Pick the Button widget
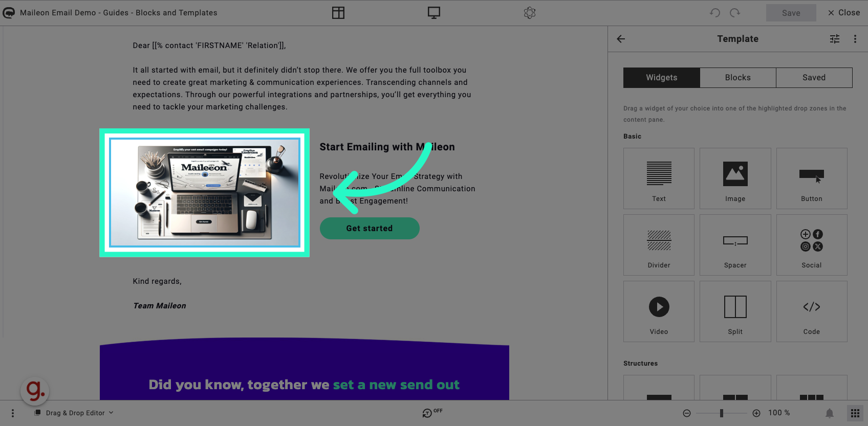Image resolution: width=868 pixels, height=426 pixels. [812, 178]
